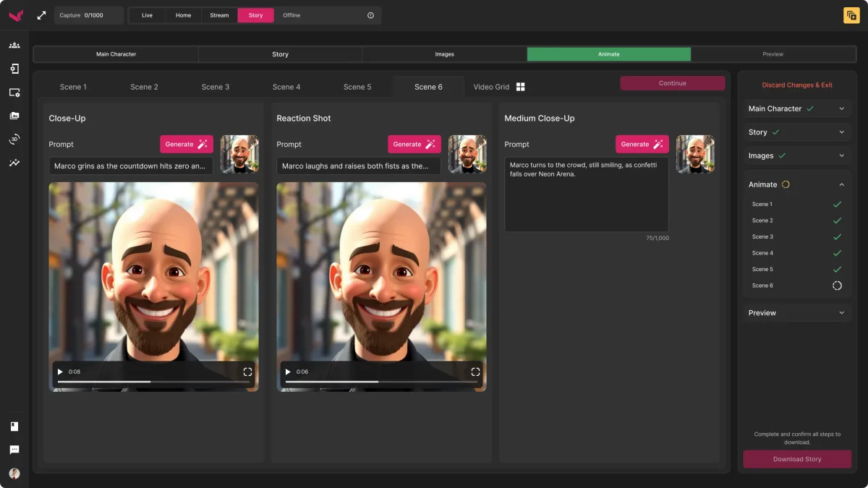
Task: Open the import file sidebar icon
Action: tap(14, 69)
